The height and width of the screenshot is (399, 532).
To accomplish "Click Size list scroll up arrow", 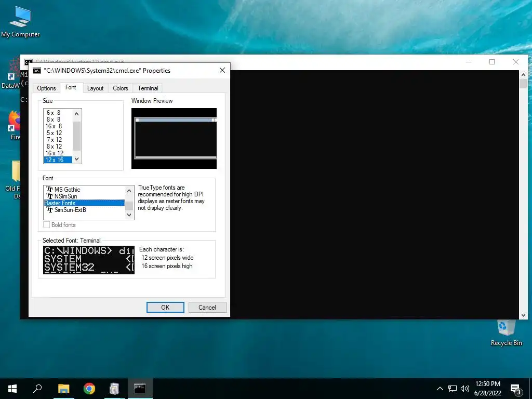I will (77, 114).
